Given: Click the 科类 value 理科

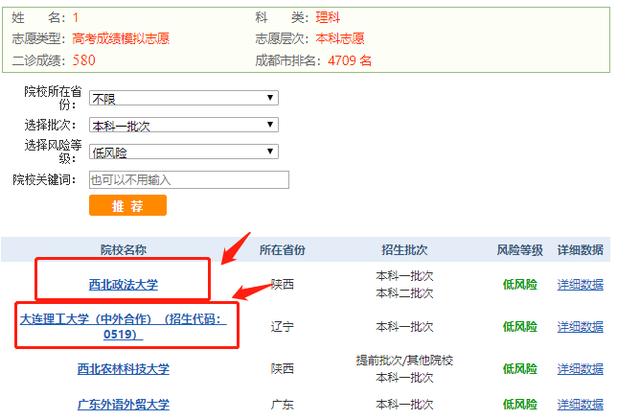Looking at the screenshot, I should 328,17.
